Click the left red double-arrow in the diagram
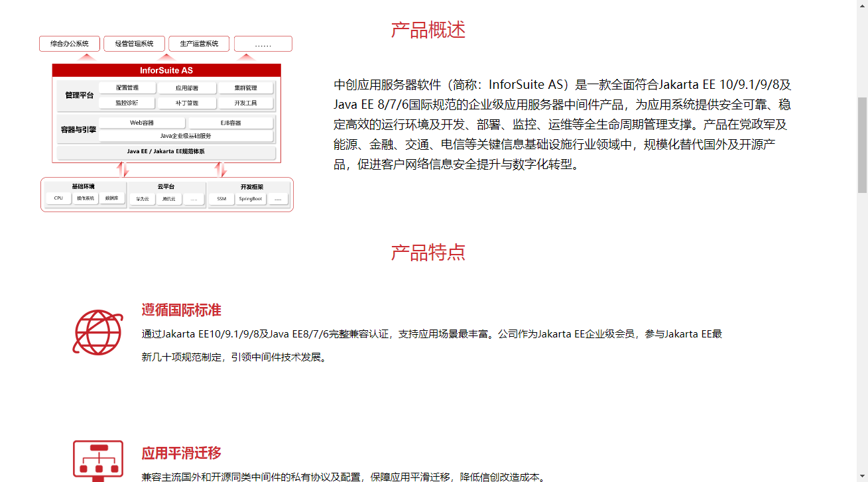The image size is (868, 482). click(123, 170)
